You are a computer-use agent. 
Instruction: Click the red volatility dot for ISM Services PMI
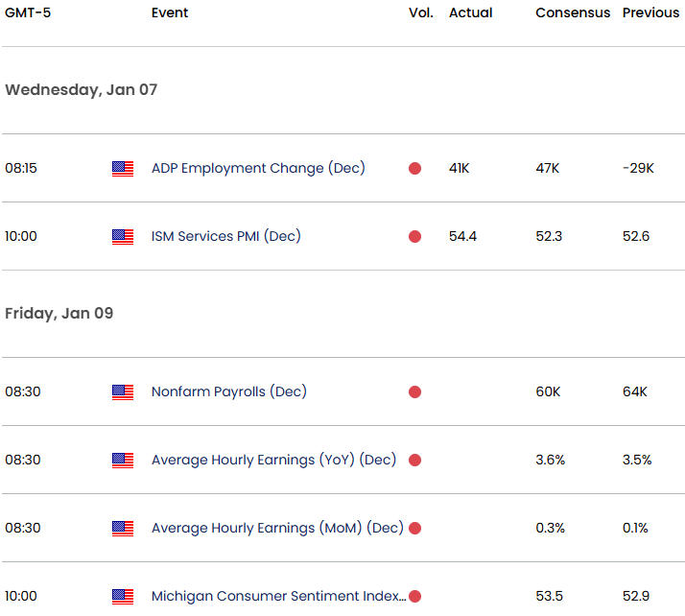pos(414,237)
